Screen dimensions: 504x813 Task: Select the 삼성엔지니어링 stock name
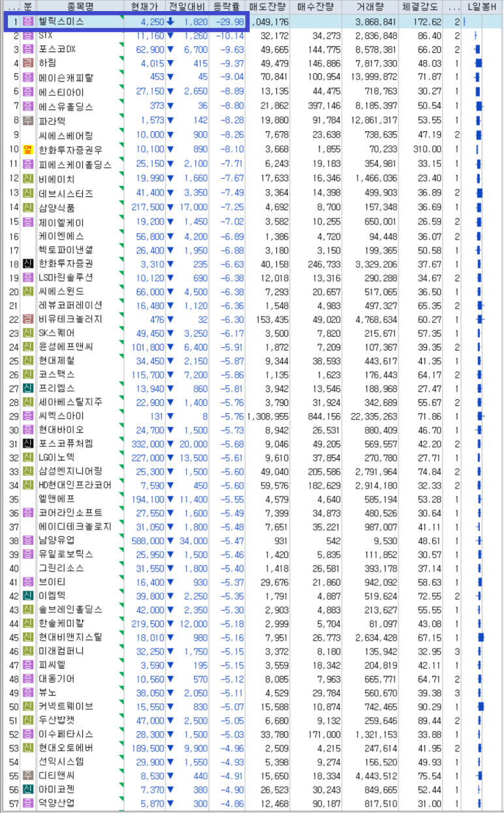pos(70,471)
